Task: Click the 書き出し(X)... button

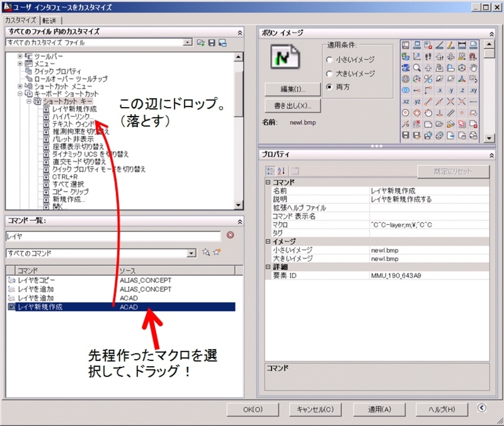Action: pos(292,106)
